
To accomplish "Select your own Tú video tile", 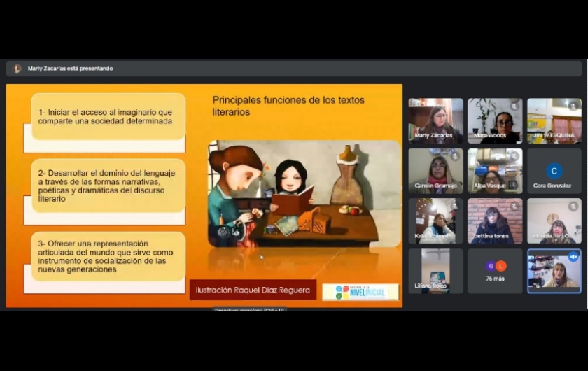I will pos(554,271).
